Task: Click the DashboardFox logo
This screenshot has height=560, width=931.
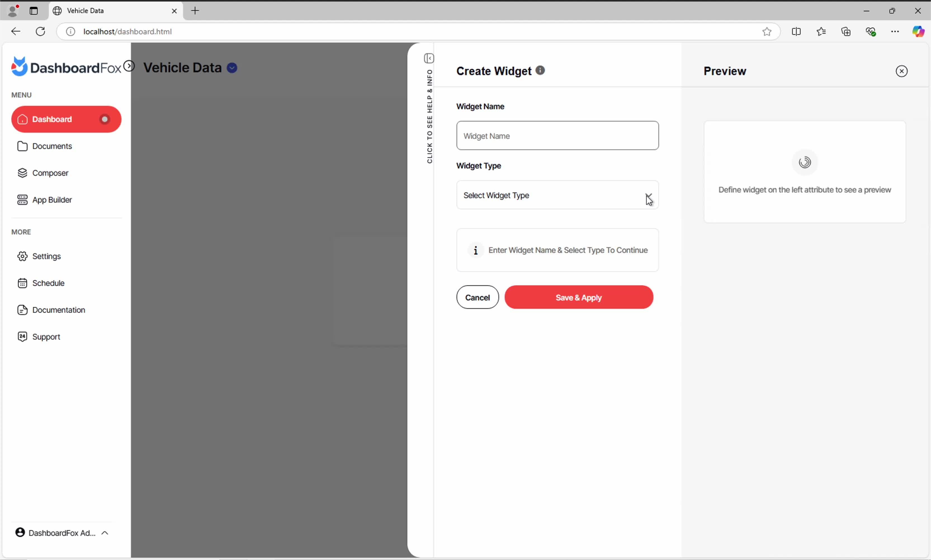Action: click(66, 67)
